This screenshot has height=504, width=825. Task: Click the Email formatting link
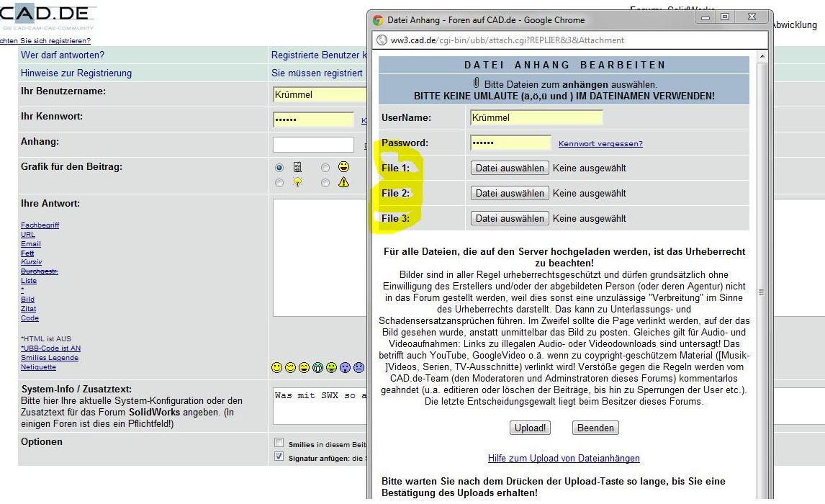click(x=31, y=244)
